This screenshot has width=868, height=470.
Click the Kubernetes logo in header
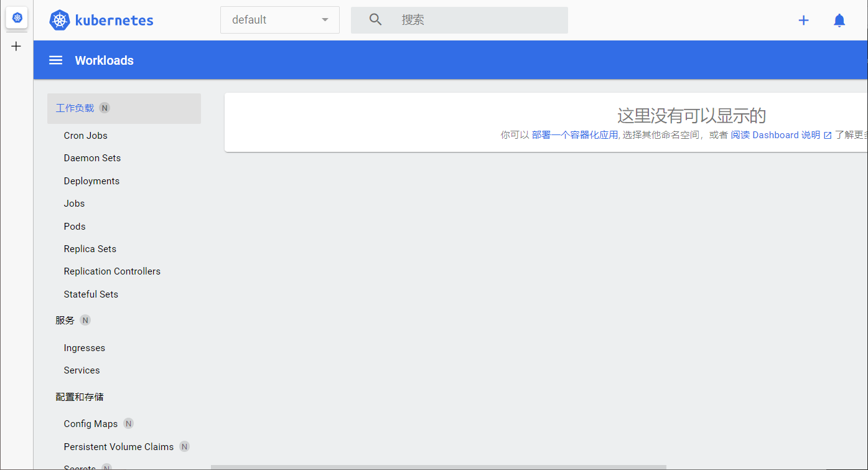[x=60, y=20]
